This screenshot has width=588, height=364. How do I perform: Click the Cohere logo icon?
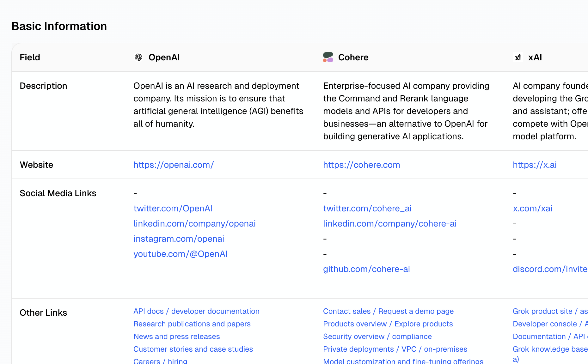tap(328, 57)
